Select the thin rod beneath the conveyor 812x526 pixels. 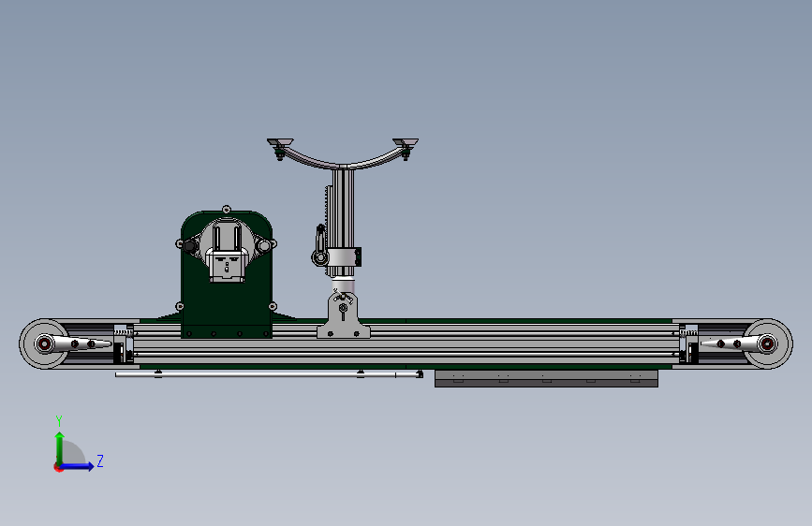268,374
